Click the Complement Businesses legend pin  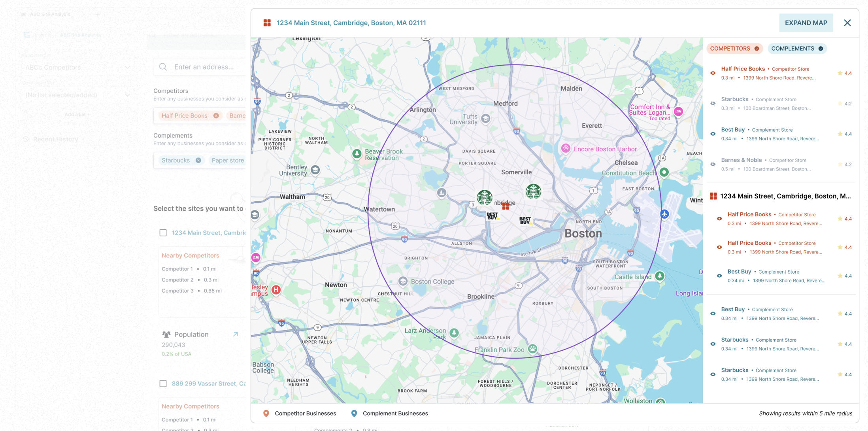pos(354,414)
